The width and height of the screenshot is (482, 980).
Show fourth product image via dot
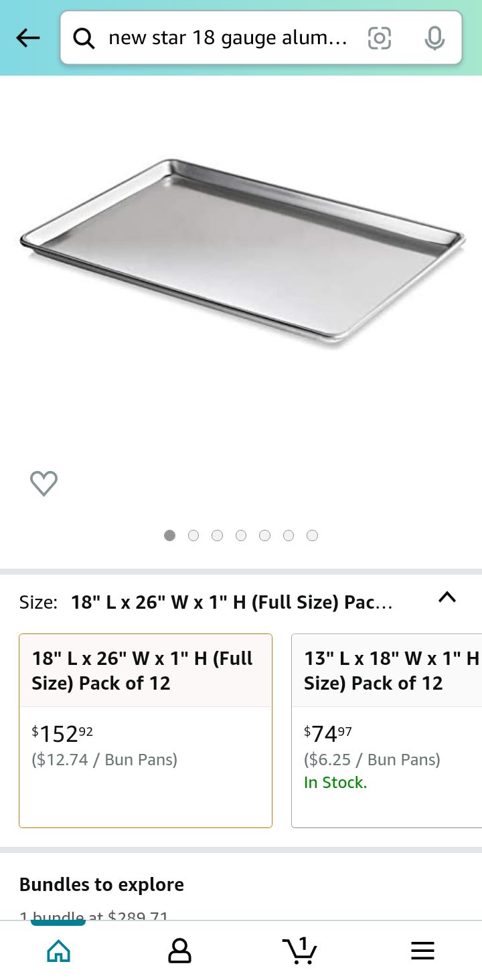241,535
